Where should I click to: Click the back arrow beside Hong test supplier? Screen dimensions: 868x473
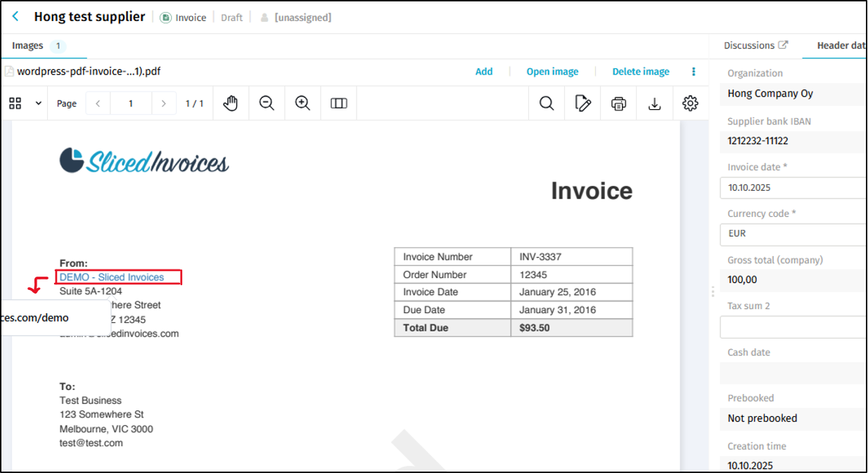(x=16, y=17)
